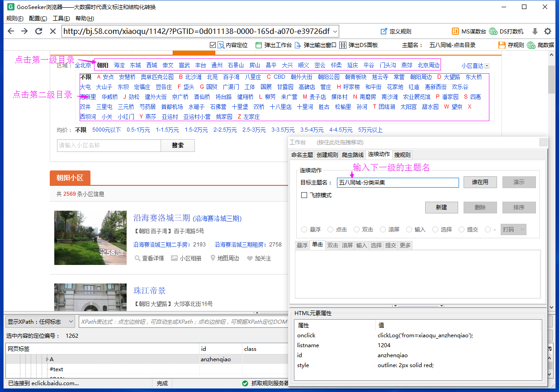Select the 单击 action sub-tab
This screenshot has width=559, height=392.
(x=317, y=245)
